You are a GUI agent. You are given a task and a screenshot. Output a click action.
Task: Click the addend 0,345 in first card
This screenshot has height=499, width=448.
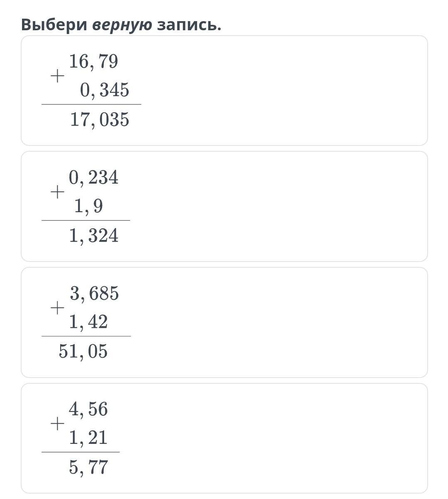pos(105,90)
